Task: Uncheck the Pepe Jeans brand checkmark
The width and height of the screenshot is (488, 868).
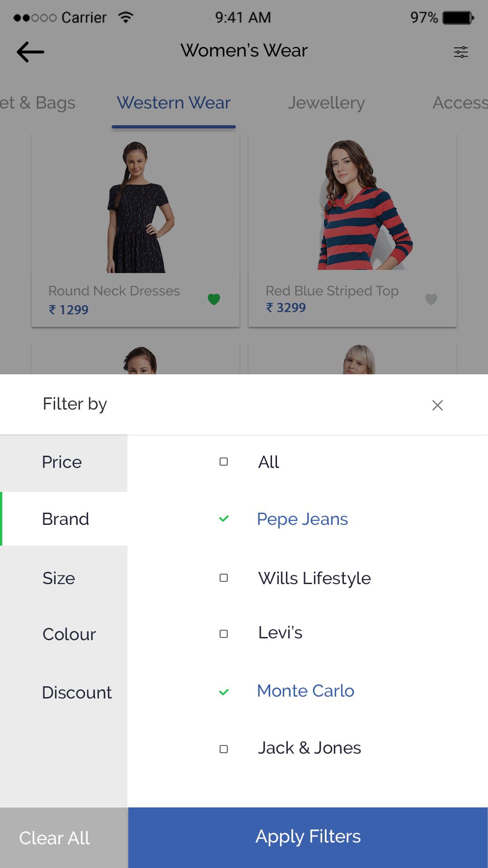Action: click(224, 519)
